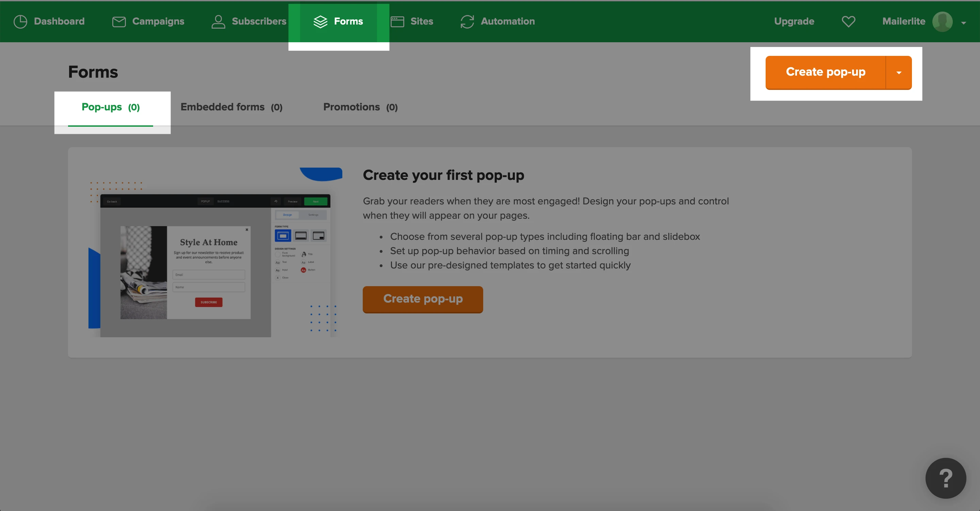The image size is (980, 511).
Task: Open the help question mark bubble
Action: [945, 478]
